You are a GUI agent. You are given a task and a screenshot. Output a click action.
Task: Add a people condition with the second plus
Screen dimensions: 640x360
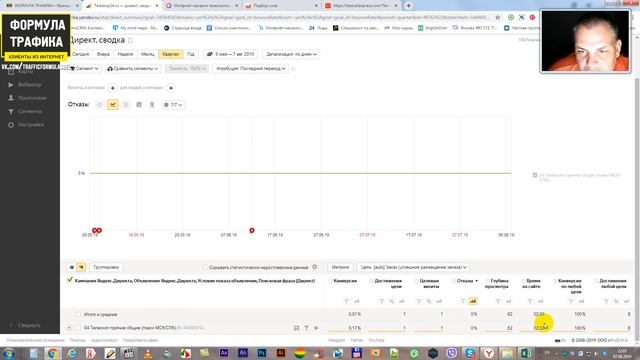(x=171, y=88)
